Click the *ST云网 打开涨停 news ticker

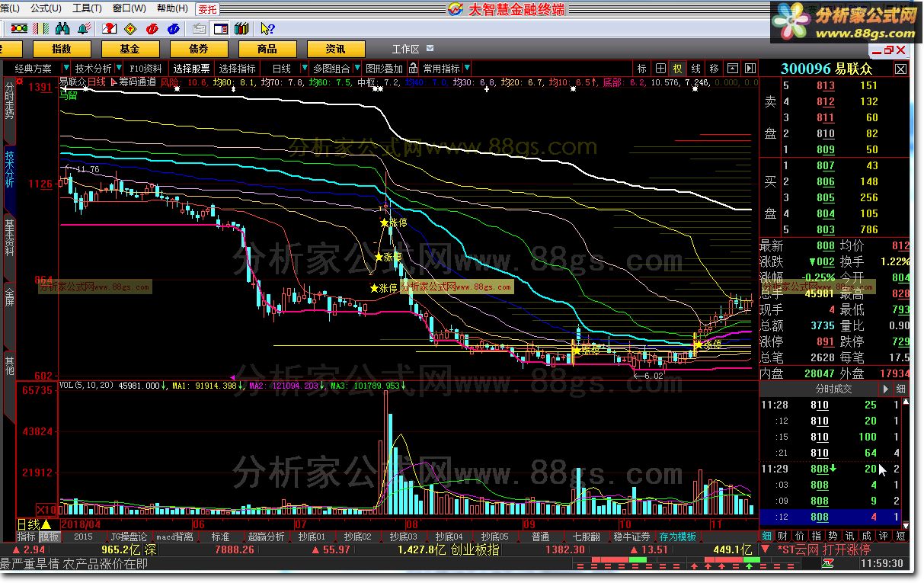823,549
